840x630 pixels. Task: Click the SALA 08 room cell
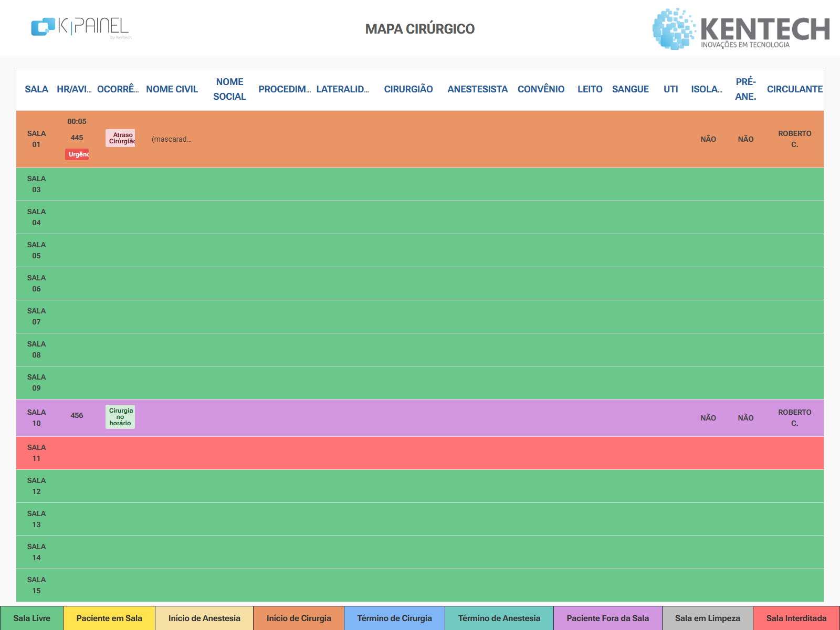(x=36, y=350)
